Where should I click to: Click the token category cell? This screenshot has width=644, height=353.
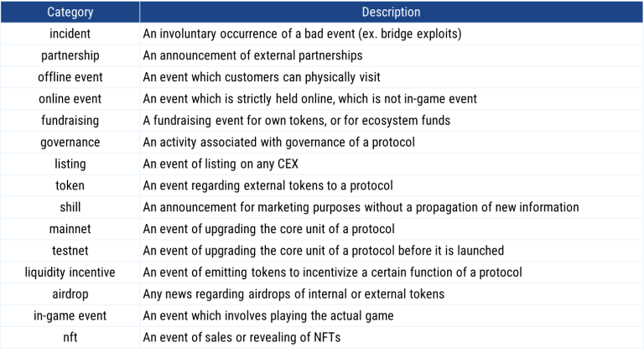pos(70,185)
